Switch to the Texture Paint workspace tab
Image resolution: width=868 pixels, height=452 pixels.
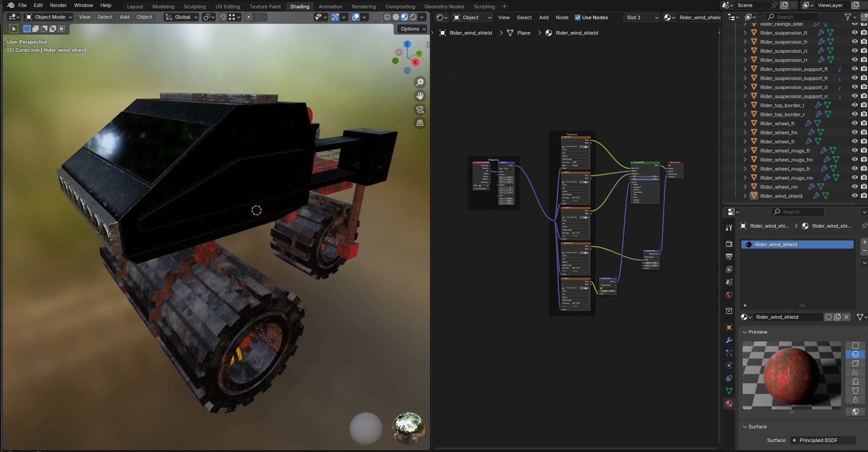[265, 6]
